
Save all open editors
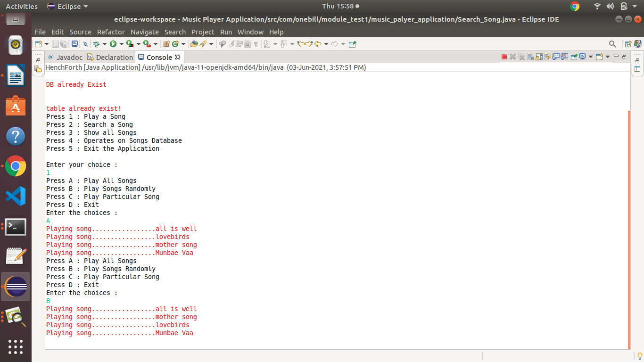pos(64,43)
